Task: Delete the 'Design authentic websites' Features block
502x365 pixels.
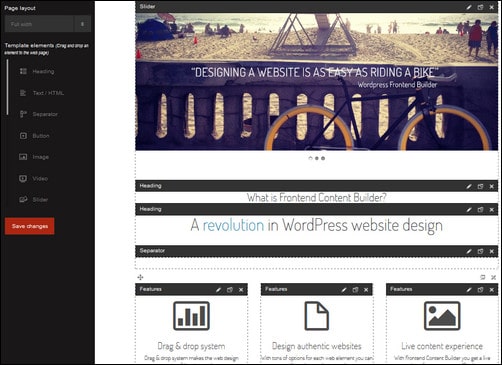Action: click(x=366, y=290)
